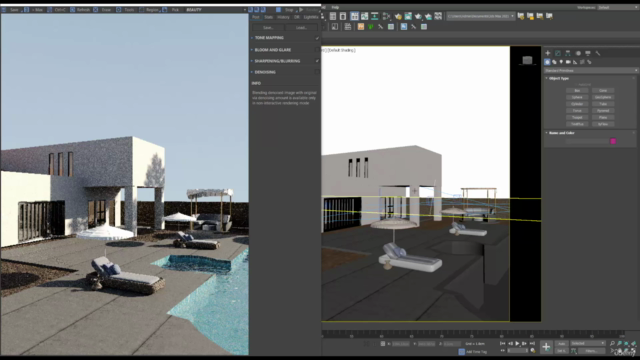Open the Display tab in the command panel
This screenshot has height=360, width=640.
click(x=588, y=53)
